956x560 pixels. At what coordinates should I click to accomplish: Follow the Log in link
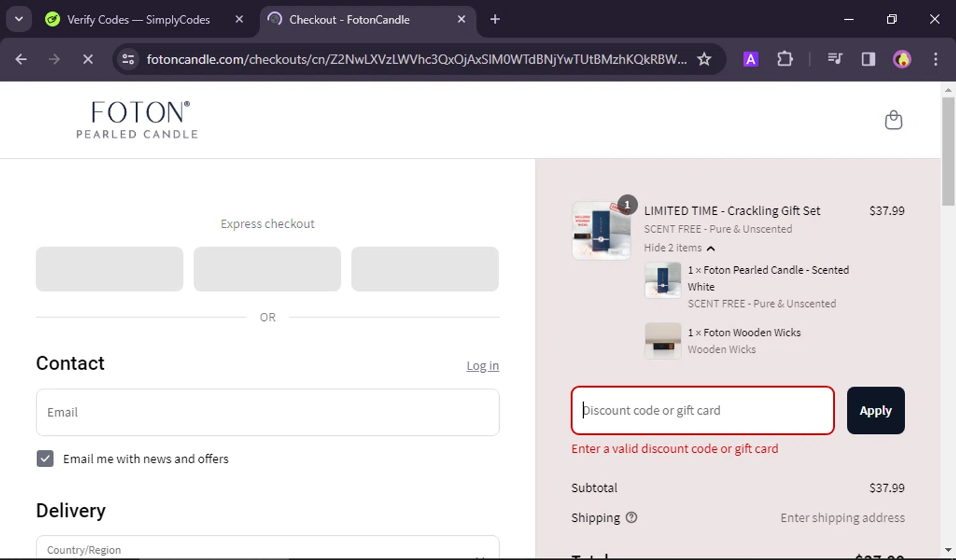pos(482,366)
